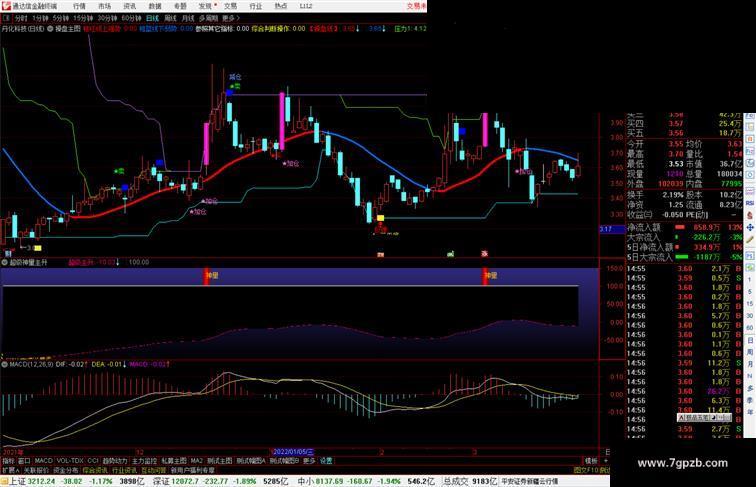This screenshot has height=487, width=756.
Task: Click the gear icon beside 趋势神量主升
Action: 5,263
